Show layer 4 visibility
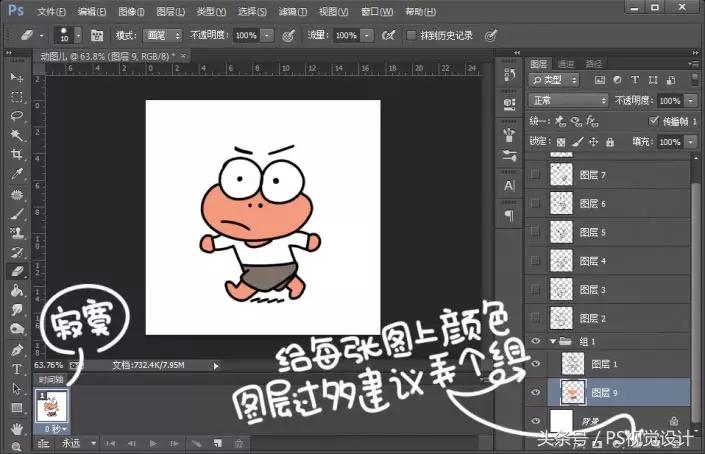 click(535, 261)
